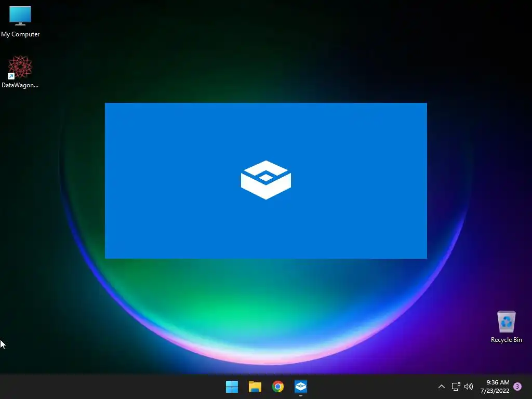Screen dimensions: 532x399
Task: Click the Windows Sandbox taskbar icon
Action: tap(301, 387)
